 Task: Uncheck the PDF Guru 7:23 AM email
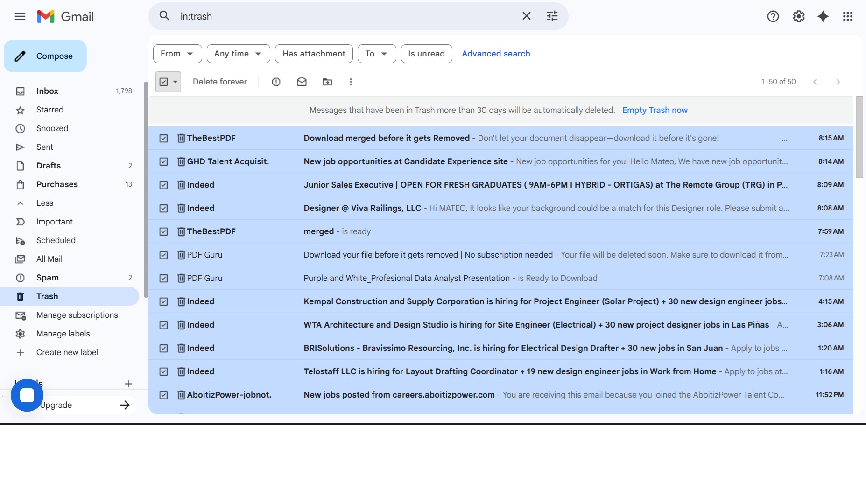click(x=163, y=255)
